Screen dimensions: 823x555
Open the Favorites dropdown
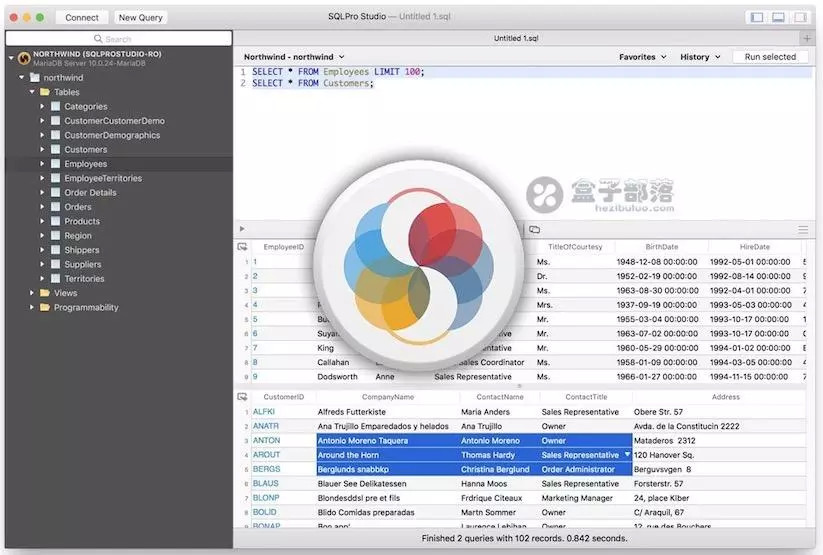[642, 57]
